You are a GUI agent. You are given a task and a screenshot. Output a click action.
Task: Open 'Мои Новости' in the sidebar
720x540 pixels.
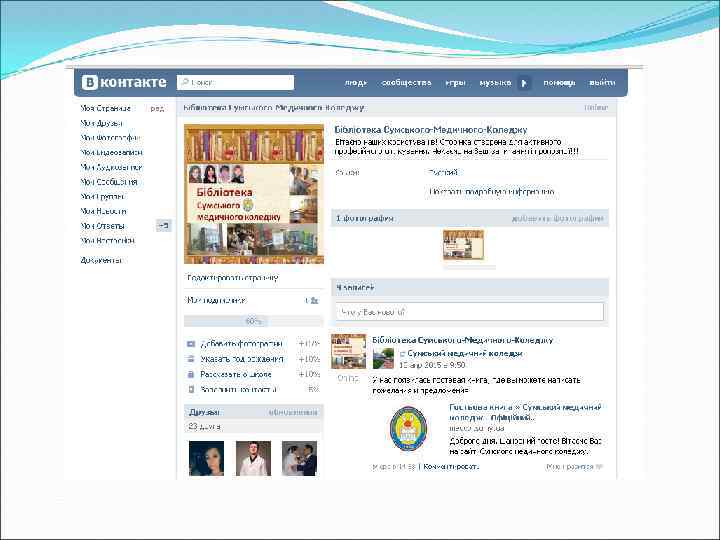[103, 211]
